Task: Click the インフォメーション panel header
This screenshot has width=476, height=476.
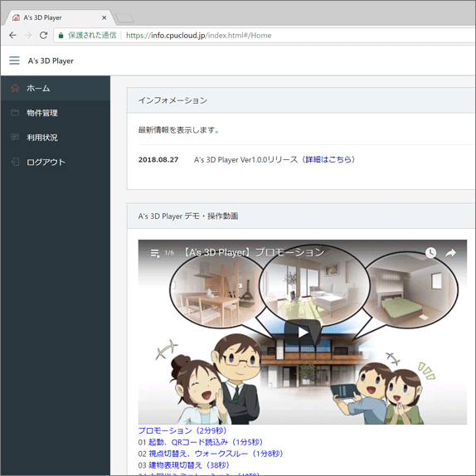Action: point(301,100)
